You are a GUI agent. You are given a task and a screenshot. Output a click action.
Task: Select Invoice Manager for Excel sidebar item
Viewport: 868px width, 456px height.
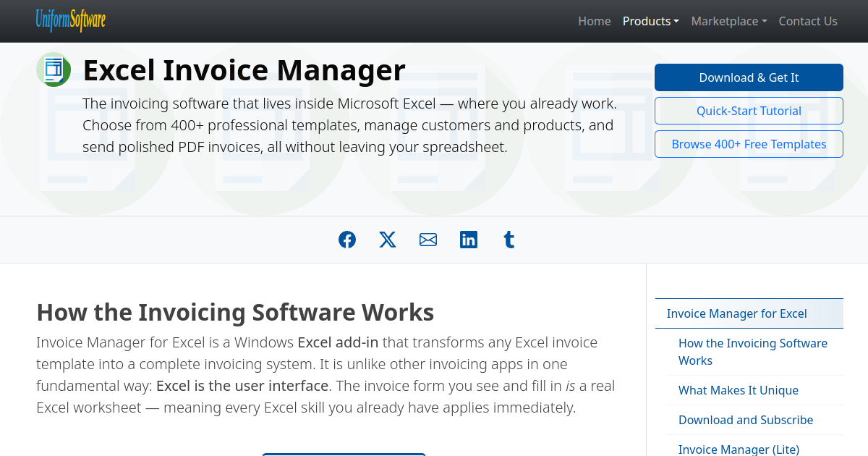[749, 313]
